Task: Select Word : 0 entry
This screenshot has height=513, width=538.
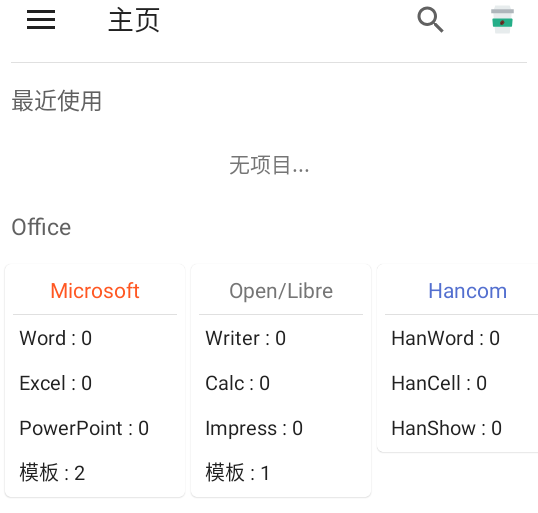Action: coord(56,338)
